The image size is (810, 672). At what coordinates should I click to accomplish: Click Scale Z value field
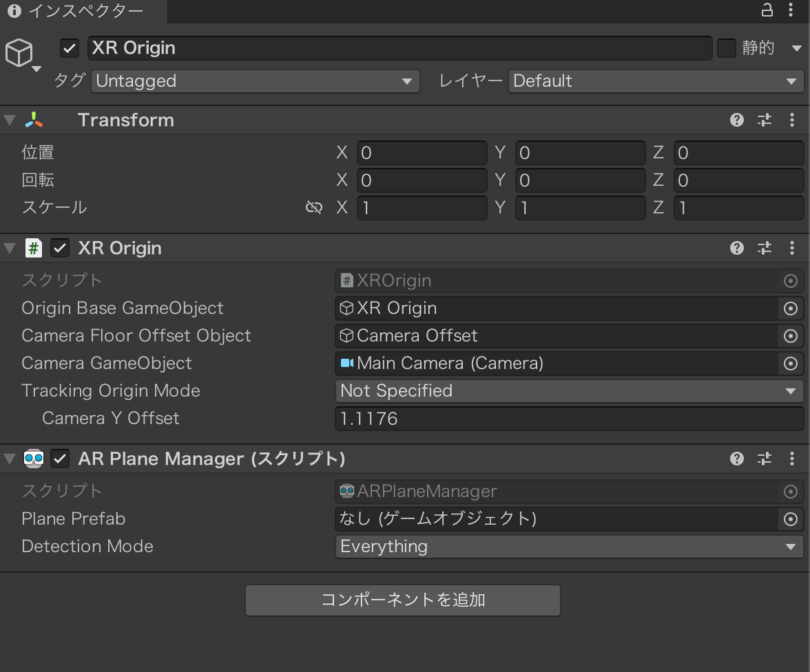tap(738, 208)
